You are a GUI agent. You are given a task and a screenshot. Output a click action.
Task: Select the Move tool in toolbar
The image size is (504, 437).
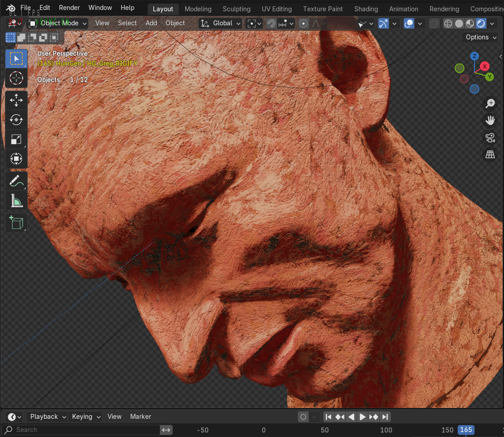click(16, 100)
